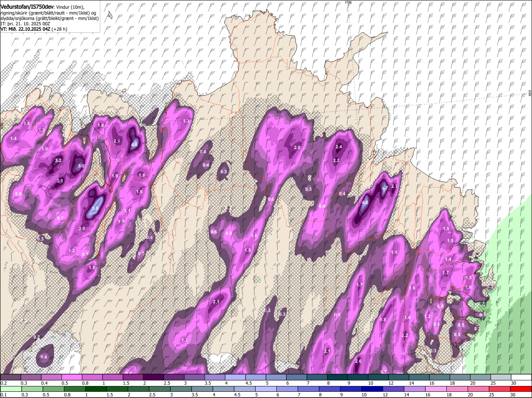Click the IT initial time line
The width and height of the screenshot is (532, 398).
coord(25,24)
